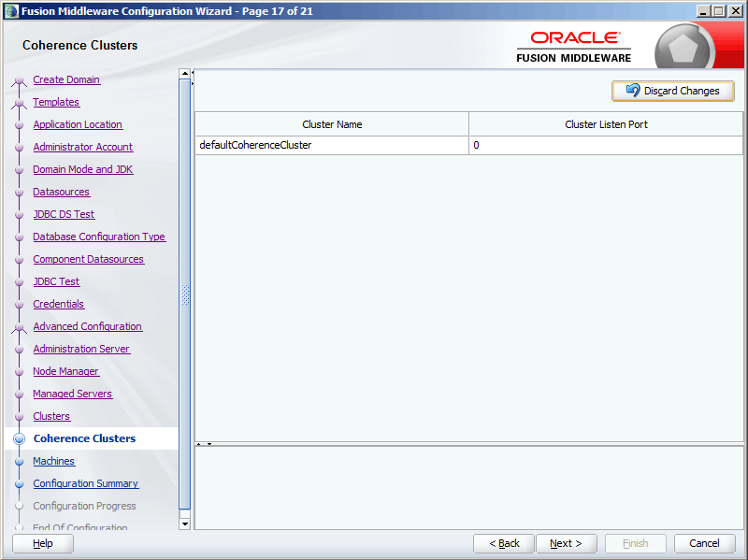Click the wizard icon in title bar
The width and height of the screenshot is (748, 560).
pos(10,10)
